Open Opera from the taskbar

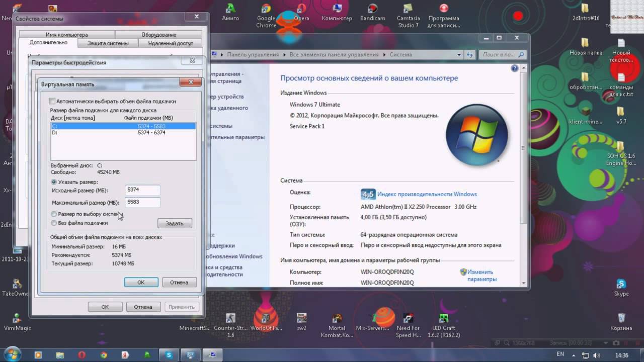[82, 355]
